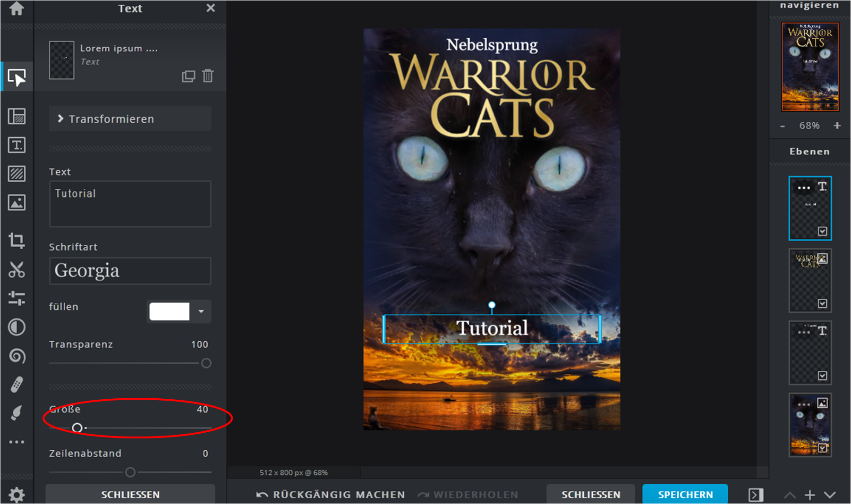Zoom in with plus in navigator
Image resolution: width=851 pixels, height=504 pixels.
tap(837, 126)
